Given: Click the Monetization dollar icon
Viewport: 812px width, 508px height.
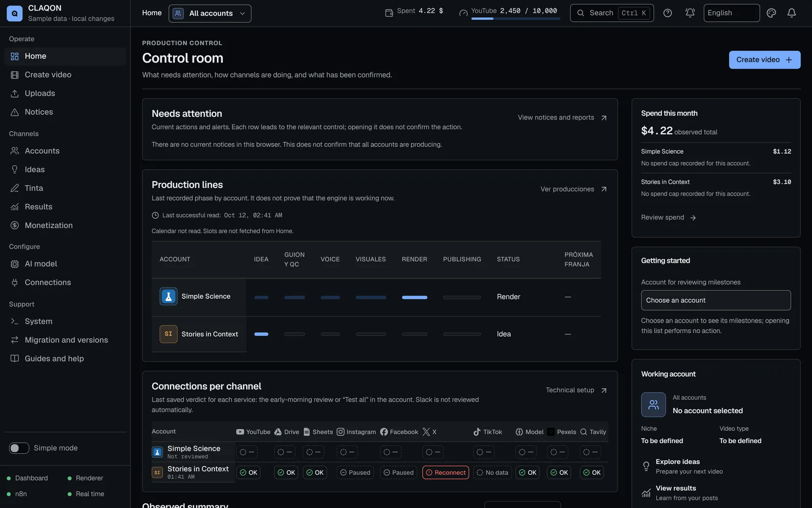Looking at the screenshot, I should (15, 226).
